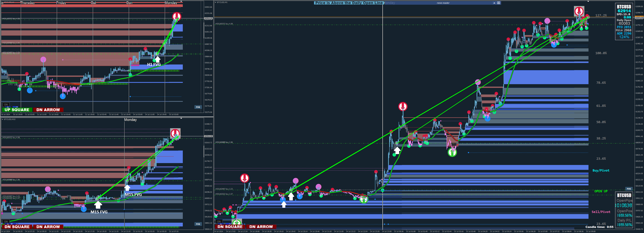Click white arrow above M15 FVG label at bottom

pos(98,205)
